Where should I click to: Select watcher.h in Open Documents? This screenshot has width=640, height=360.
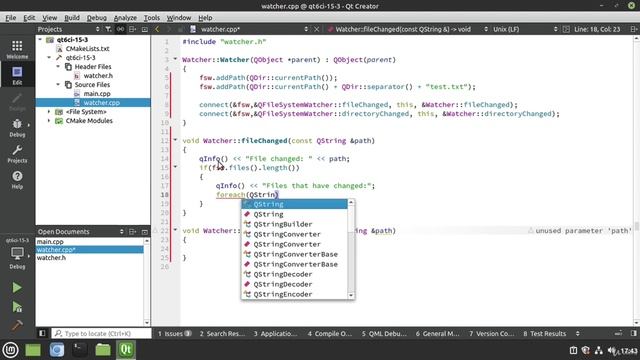tap(51, 258)
